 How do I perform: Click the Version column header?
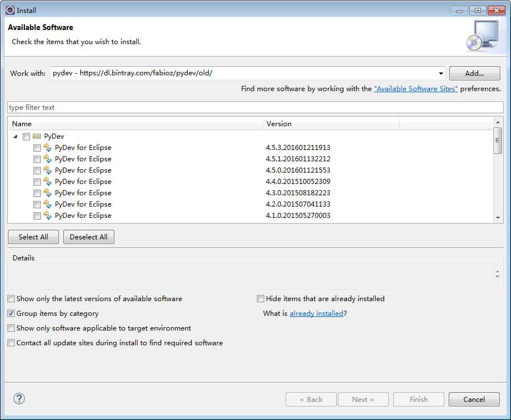pyautogui.click(x=331, y=124)
